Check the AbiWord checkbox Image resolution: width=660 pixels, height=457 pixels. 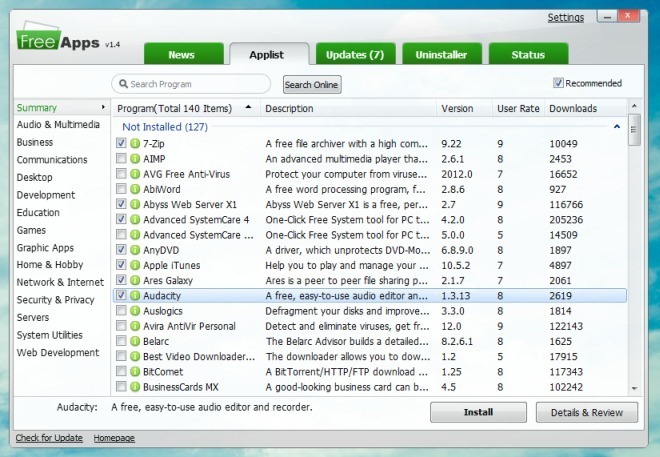coord(121,189)
